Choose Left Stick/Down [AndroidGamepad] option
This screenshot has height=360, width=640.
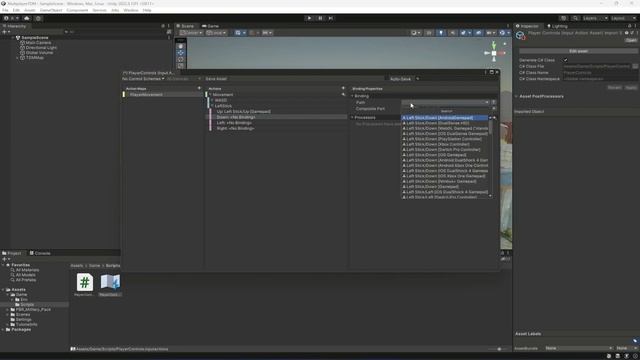click(x=445, y=118)
